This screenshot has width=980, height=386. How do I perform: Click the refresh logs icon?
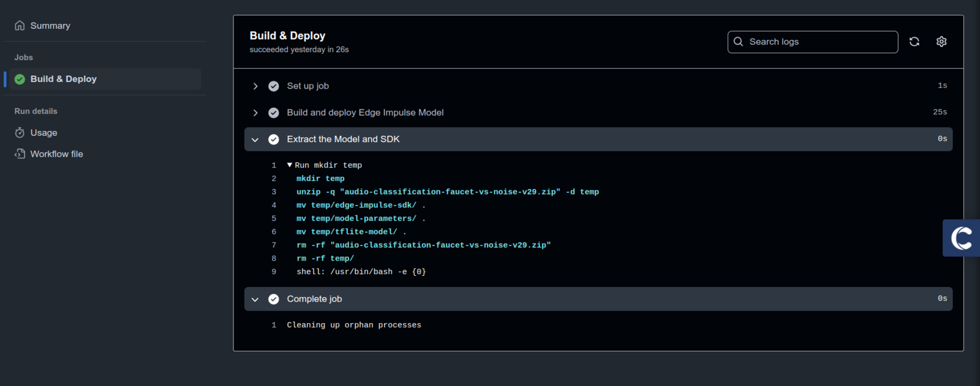point(914,42)
